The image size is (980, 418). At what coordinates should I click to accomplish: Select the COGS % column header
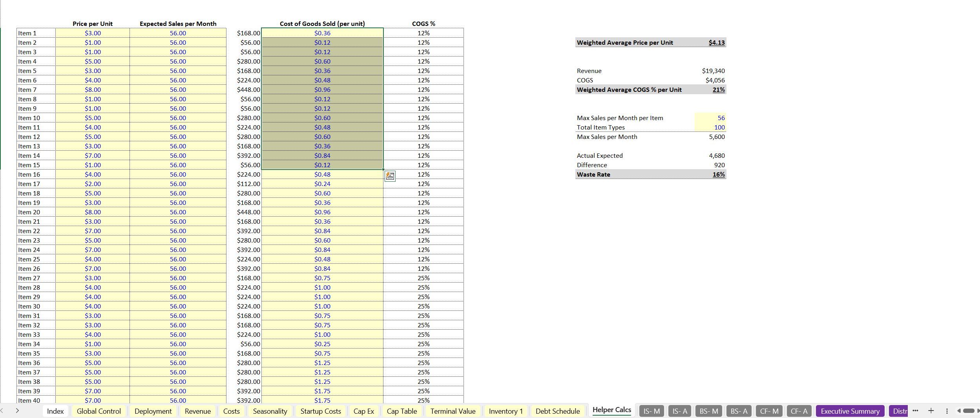[423, 24]
